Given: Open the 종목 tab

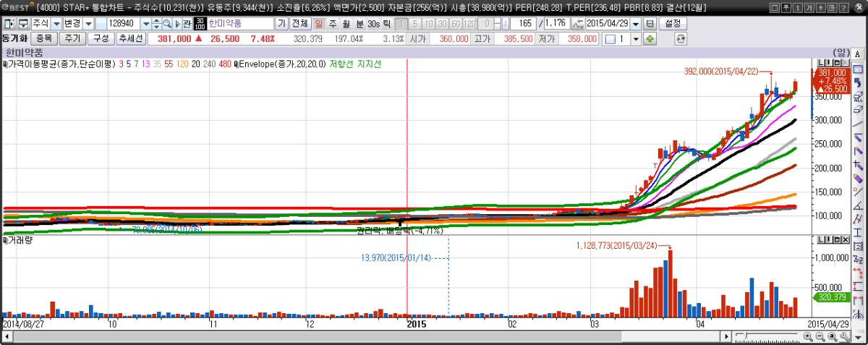Looking at the screenshot, I should (45, 38).
